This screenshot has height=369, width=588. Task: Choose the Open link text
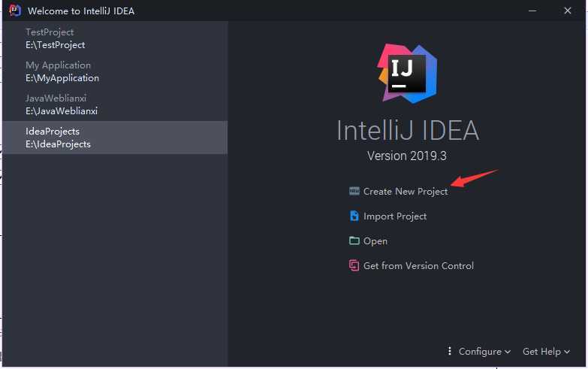(375, 241)
